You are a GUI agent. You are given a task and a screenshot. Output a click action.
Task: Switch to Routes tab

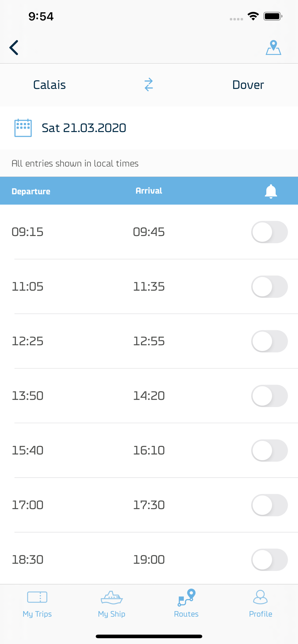tap(186, 604)
